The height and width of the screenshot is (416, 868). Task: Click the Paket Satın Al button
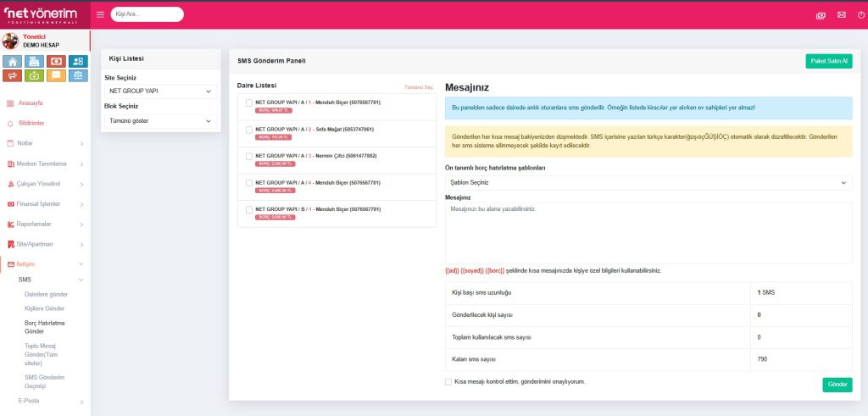(828, 61)
